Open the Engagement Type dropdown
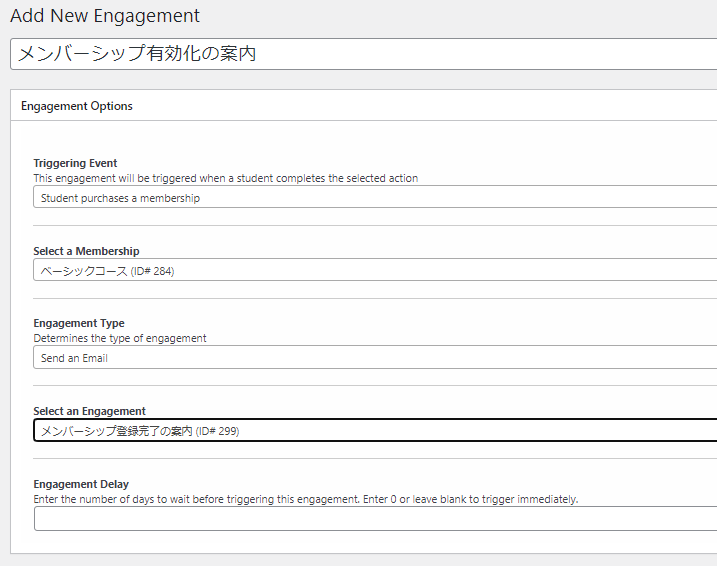Image resolution: width=717 pixels, height=566 pixels. pos(375,357)
